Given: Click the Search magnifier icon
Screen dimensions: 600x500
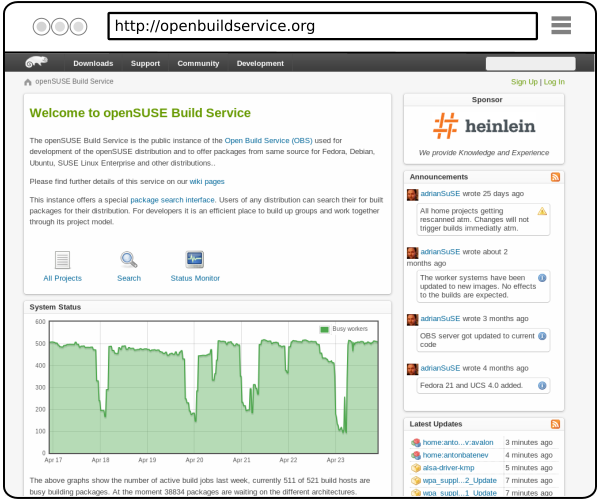Looking at the screenshot, I should [129, 259].
